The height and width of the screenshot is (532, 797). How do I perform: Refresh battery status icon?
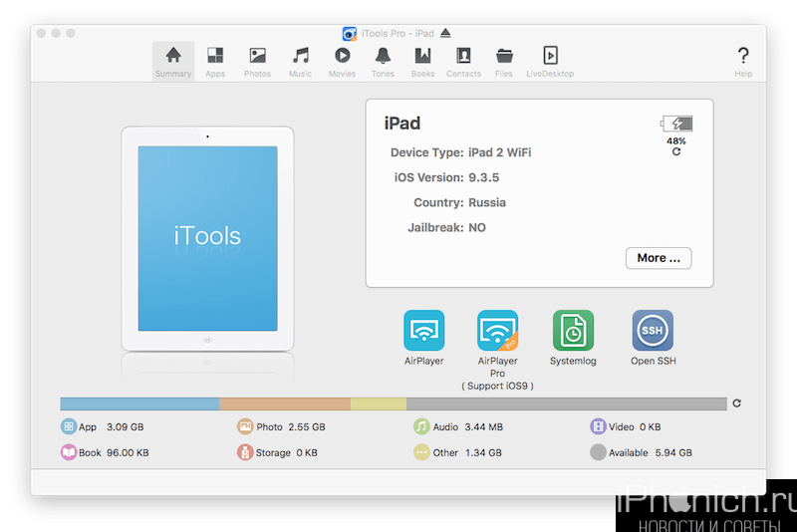tap(676, 151)
